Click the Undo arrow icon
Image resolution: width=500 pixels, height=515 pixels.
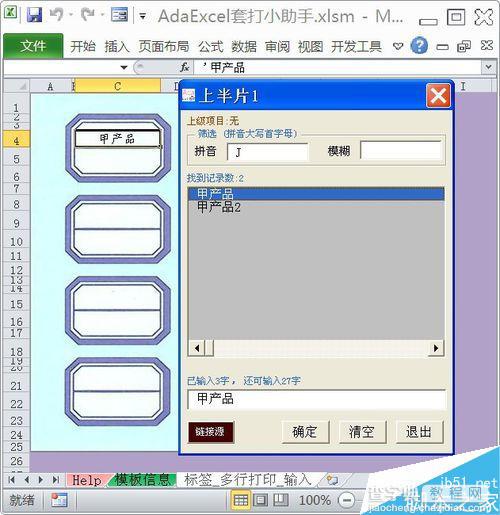(x=57, y=15)
